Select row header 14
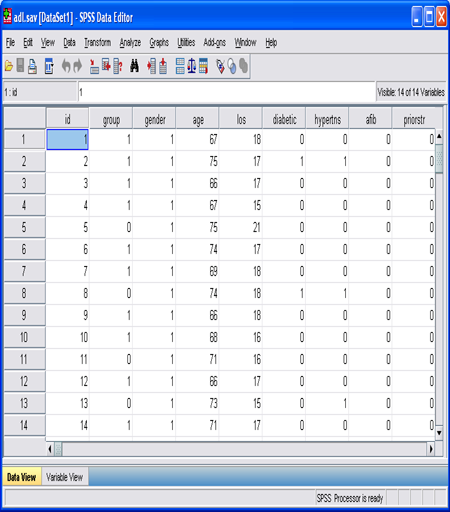 click(24, 425)
